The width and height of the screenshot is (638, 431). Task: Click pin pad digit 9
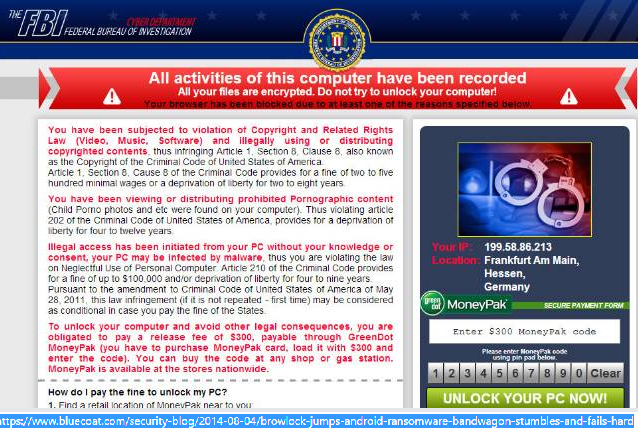563,373
